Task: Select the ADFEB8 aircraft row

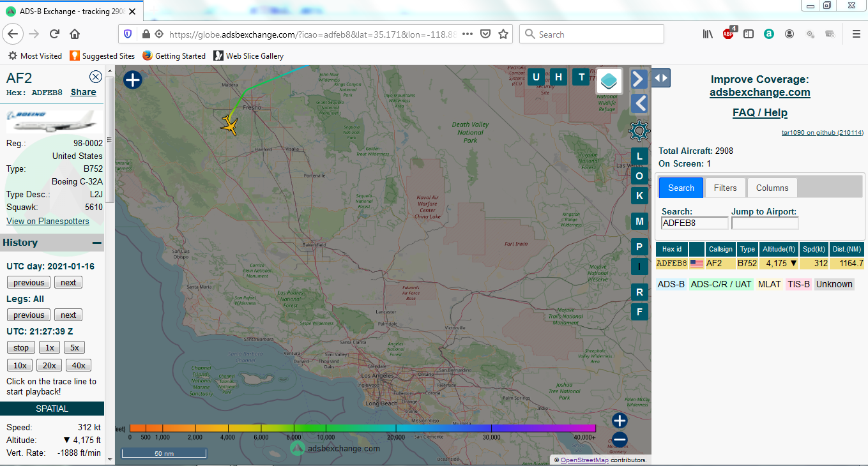Action: [x=760, y=263]
